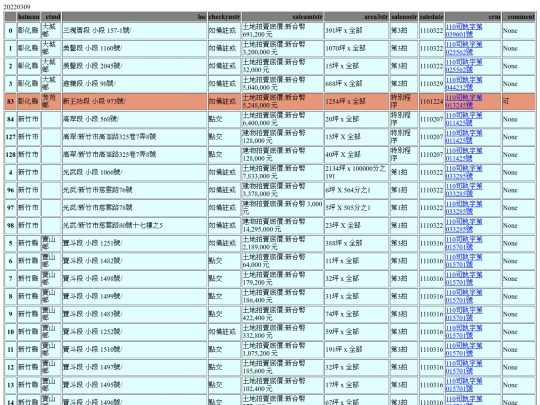Click the sale date cell '1110329'
The height and width of the screenshot is (405, 540).
pos(431,84)
